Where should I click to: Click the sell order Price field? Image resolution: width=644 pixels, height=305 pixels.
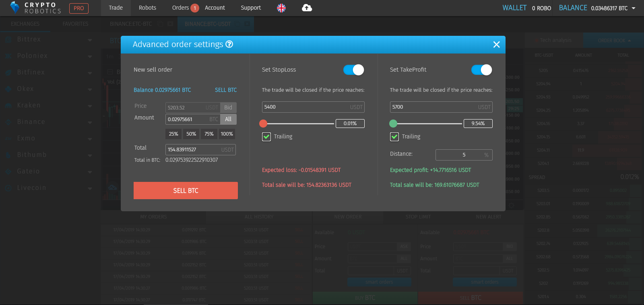193,107
